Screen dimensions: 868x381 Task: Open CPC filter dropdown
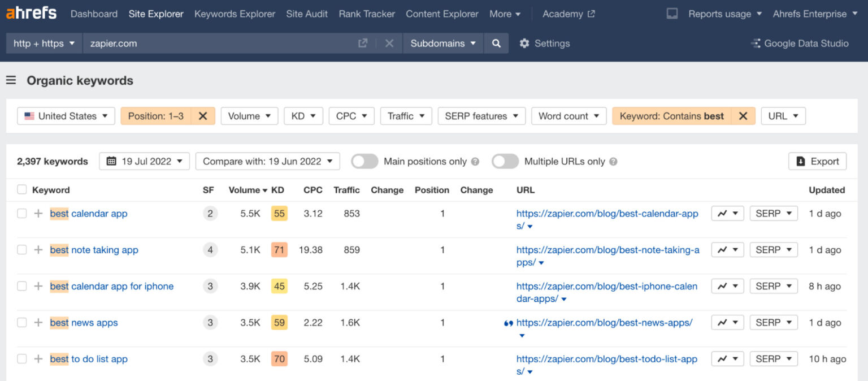[351, 116]
